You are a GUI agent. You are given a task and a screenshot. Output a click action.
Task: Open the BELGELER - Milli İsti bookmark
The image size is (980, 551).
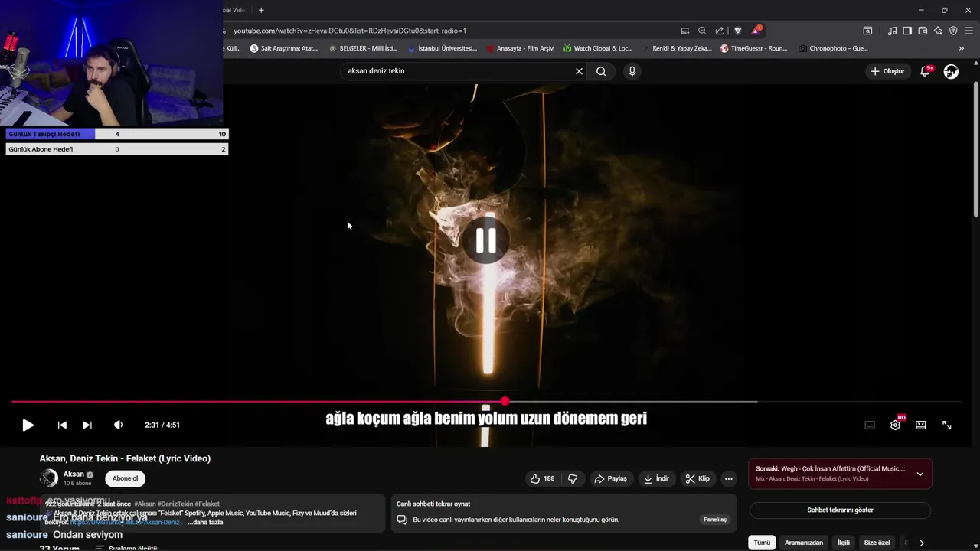coord(363,48)
